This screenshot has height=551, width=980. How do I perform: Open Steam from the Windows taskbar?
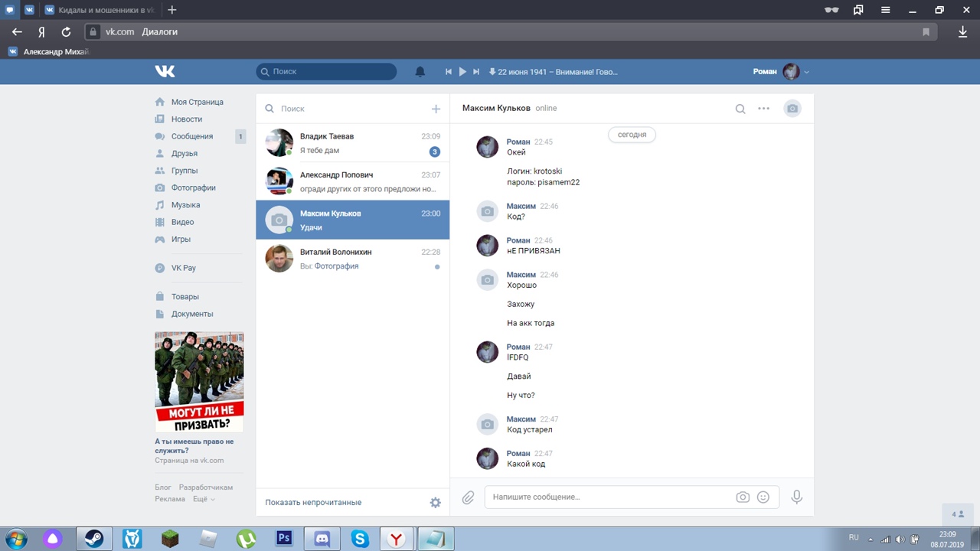pos(93,539)
